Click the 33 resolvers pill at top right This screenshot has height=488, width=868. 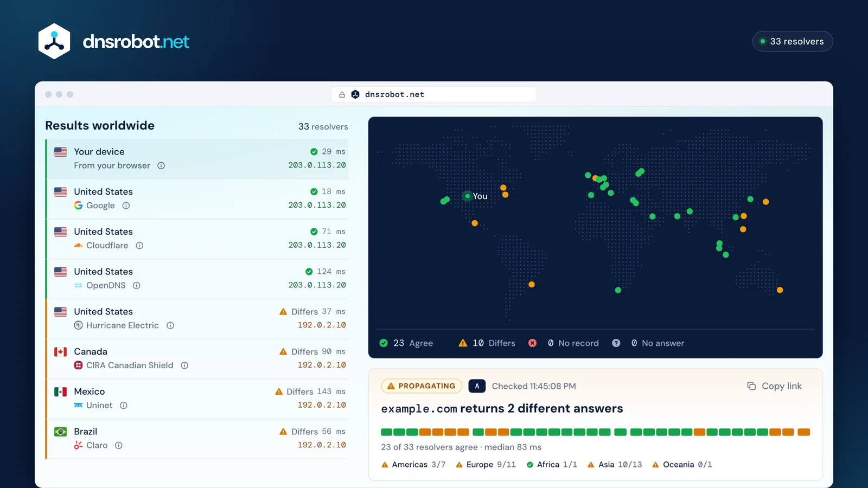[x=793, y=41]
